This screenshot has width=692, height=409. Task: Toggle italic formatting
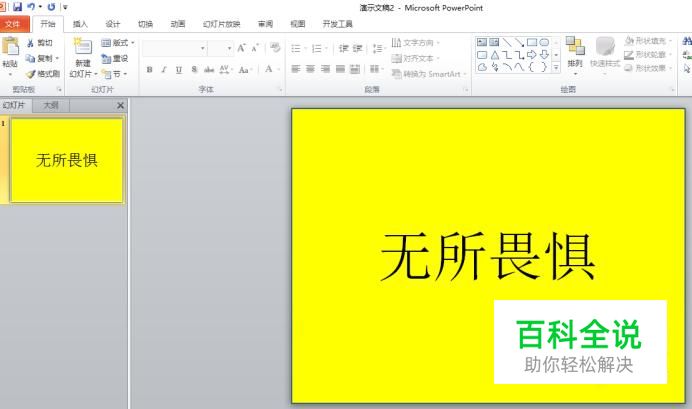point(164,69)
